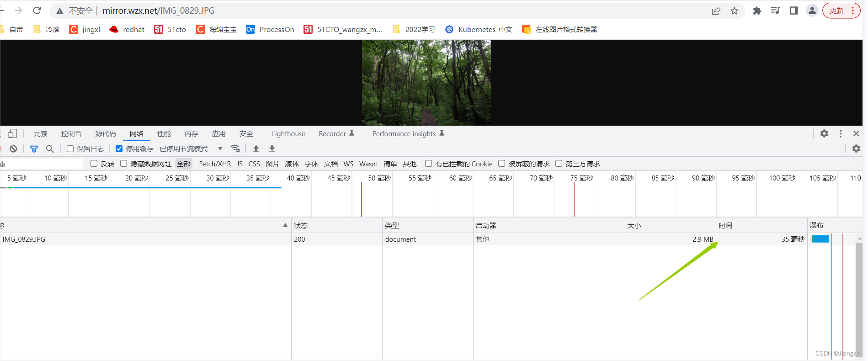Viewport: 868px width, 361px height.
Task: Sort by the 状态 status column header
Action: pyautogui.click(x=336, y=225)
